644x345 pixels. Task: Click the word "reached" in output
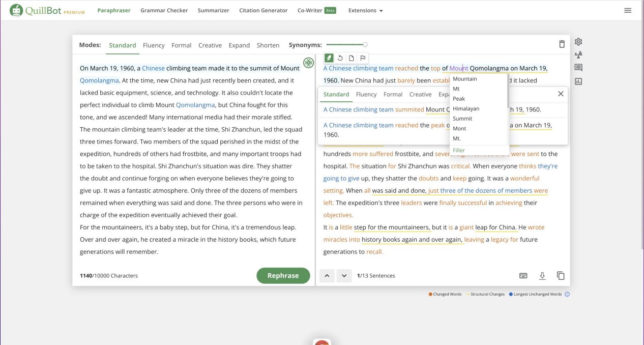[406, 68]
